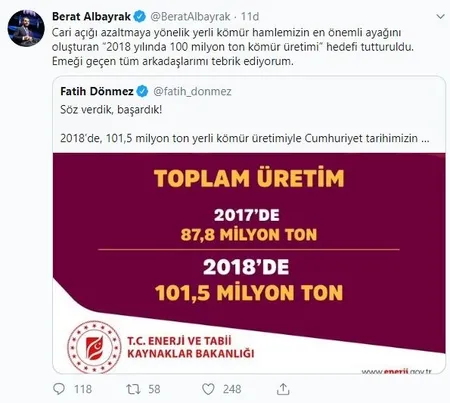Click the main tweet text body

point(233,47)
